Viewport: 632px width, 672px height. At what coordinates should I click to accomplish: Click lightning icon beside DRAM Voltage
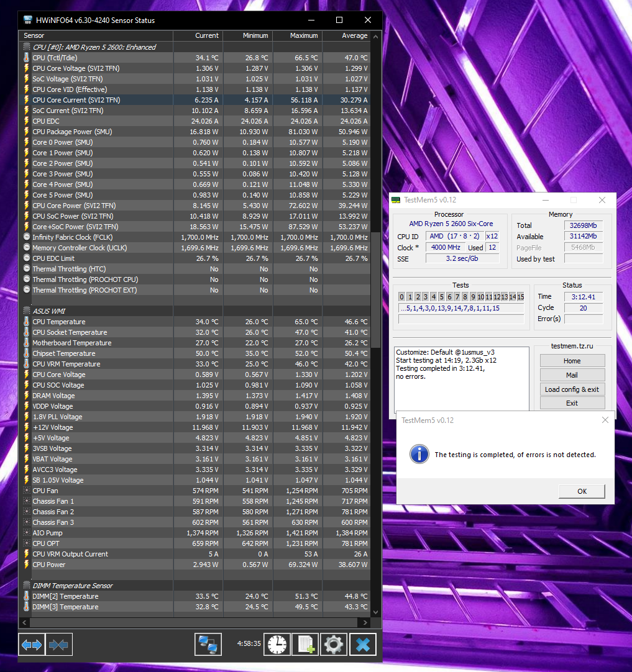tap(27, 396)
